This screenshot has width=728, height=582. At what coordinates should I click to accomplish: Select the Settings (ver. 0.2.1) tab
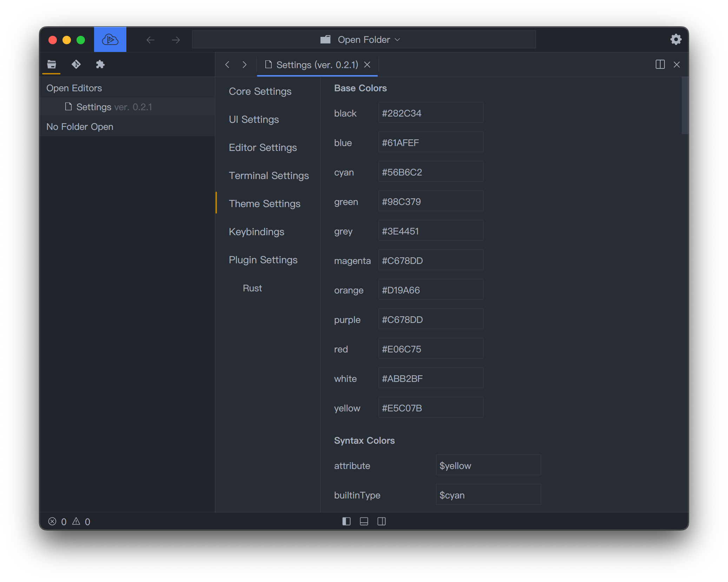pyautogui.click(x=312, y=65)
